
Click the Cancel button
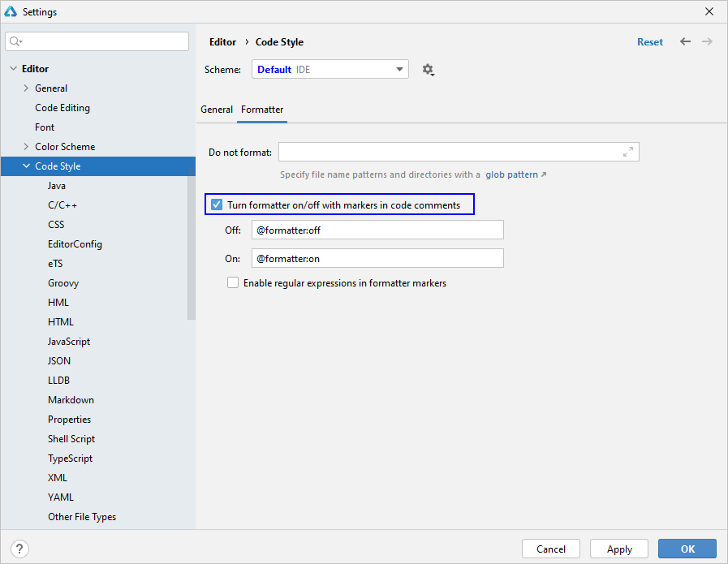551,549
